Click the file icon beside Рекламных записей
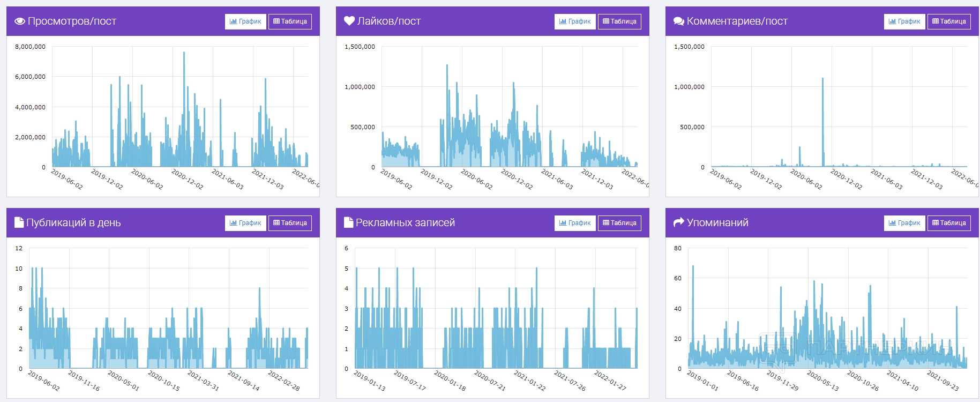The width and height of the screenshot is (980, 402). click(349, 222)
